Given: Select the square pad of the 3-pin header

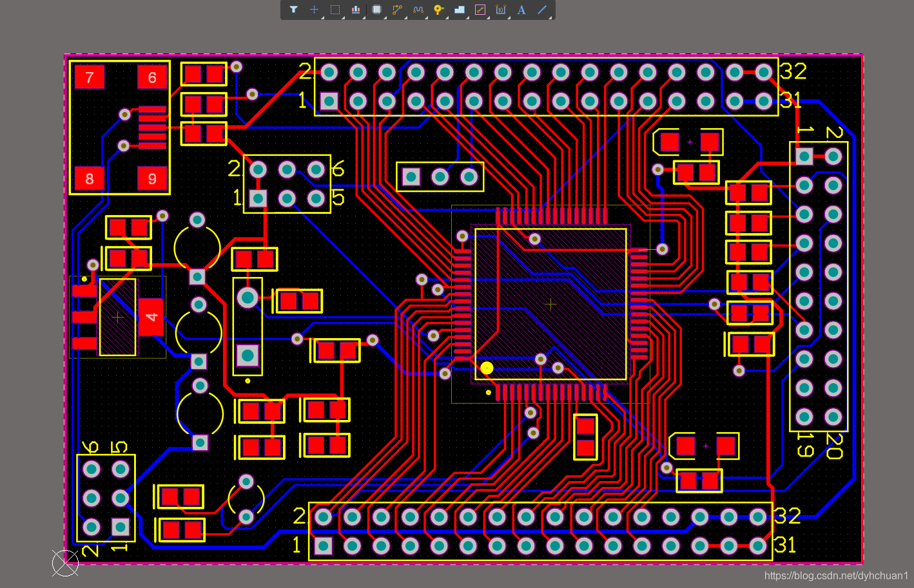Looking at the screenshot, I should coord(411,176).
